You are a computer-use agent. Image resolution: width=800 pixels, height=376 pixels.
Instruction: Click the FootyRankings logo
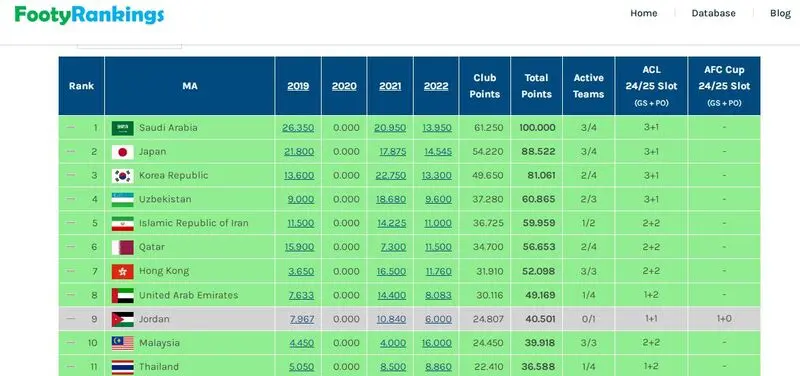point(89,14)
